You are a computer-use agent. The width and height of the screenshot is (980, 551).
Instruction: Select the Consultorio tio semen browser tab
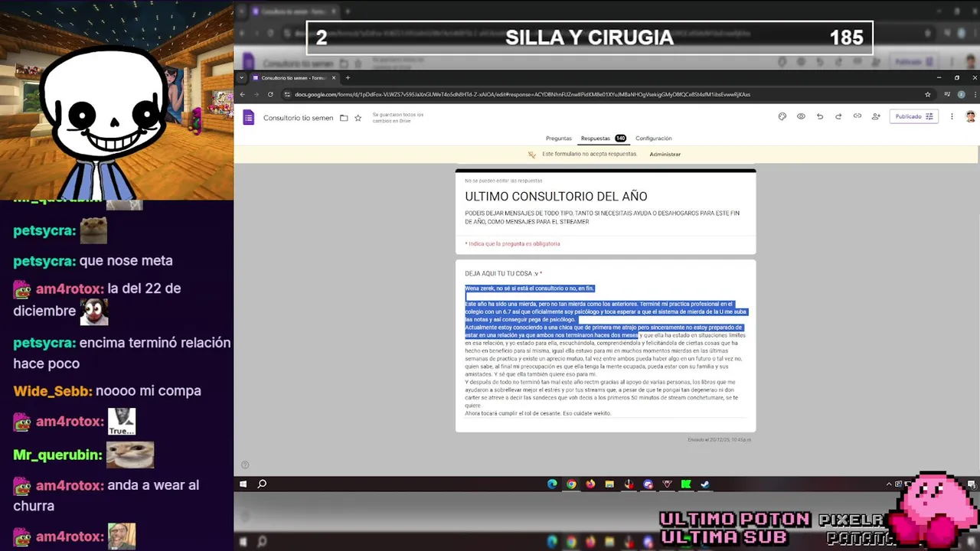(x=294, y=78)
